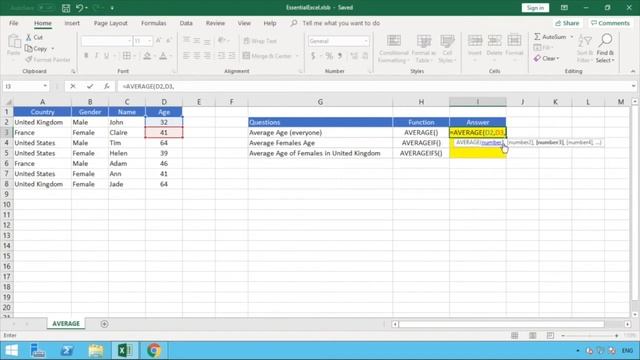This screenshot has height=360, width=640.
Task: Open the Clipboard dialog launcher
Action: pos(73,71)
